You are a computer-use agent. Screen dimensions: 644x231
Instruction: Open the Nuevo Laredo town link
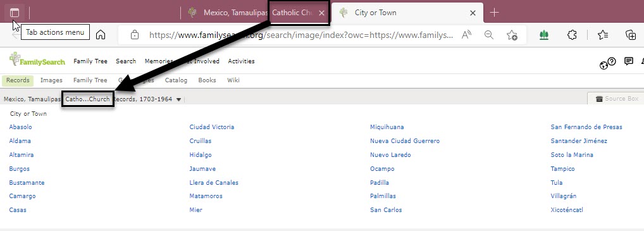point(390,155)
